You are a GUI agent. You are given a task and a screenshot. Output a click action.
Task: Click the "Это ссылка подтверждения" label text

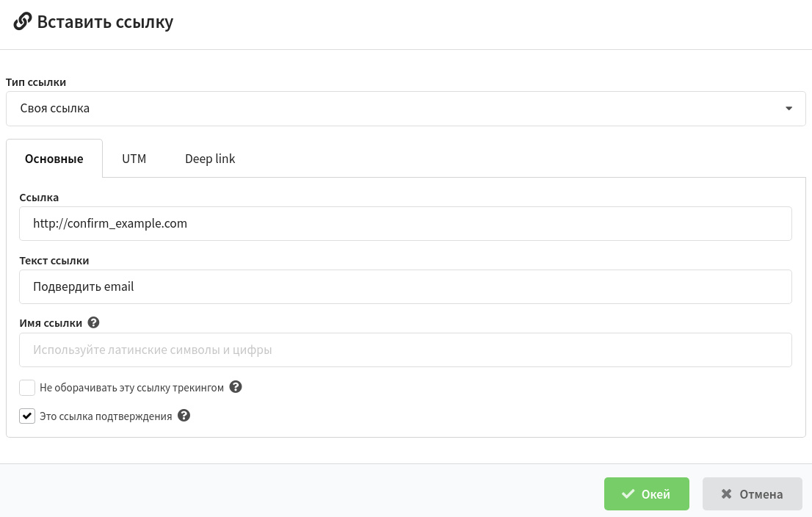click(x=106, y=416)
